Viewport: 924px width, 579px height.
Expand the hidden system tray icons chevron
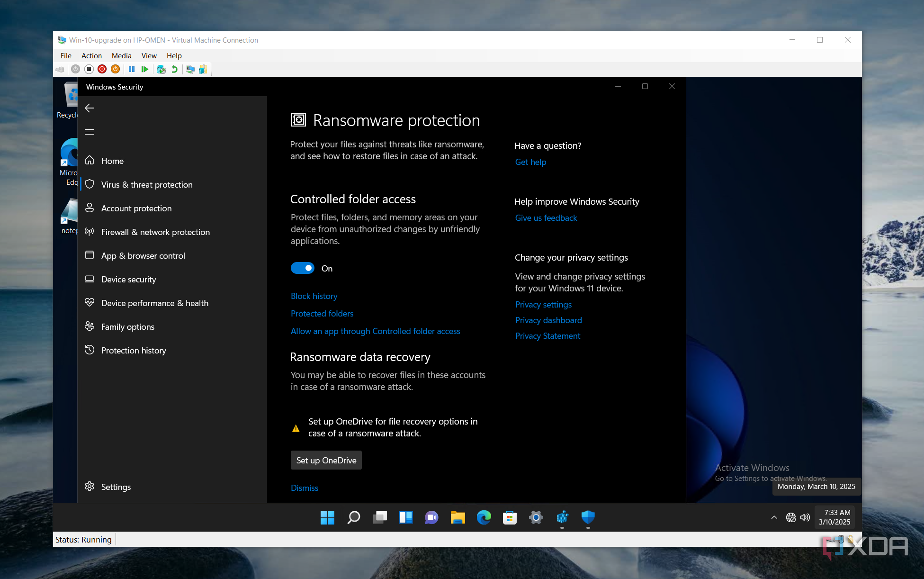774,517
